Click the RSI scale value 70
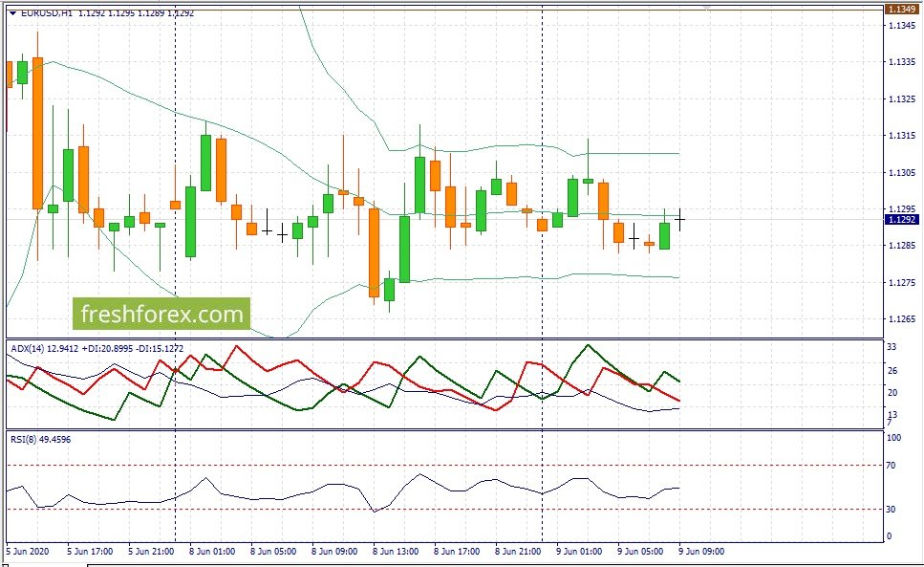This screenshot has width=924, height=567. [x=891, y=466]
